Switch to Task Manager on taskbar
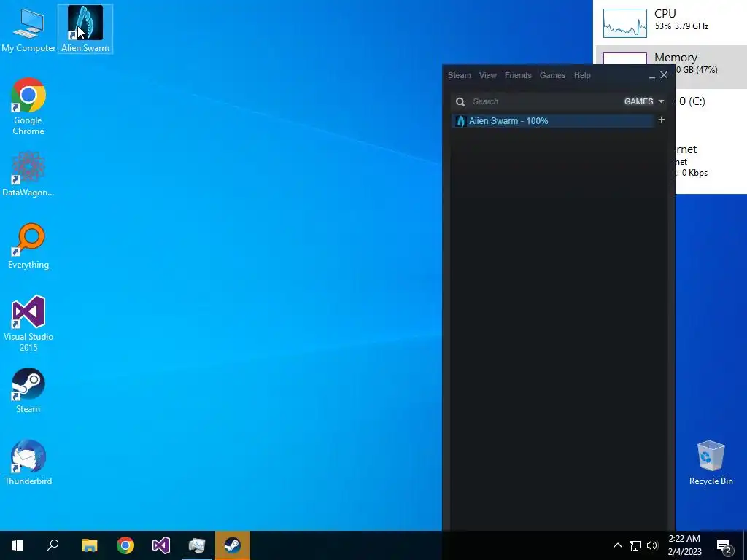 coord(197,545)
